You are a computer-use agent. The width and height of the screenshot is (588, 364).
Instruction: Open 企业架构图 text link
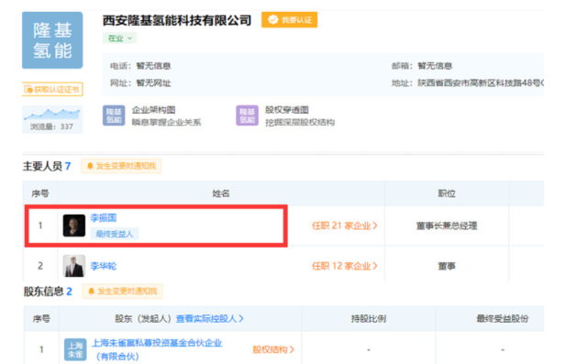[x=154, y=110]
